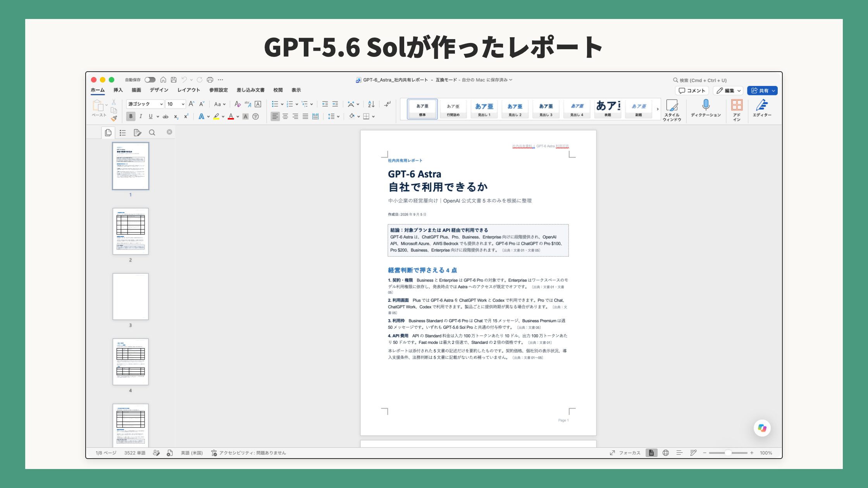Select page 2 thumbnail

click(131, 231)
